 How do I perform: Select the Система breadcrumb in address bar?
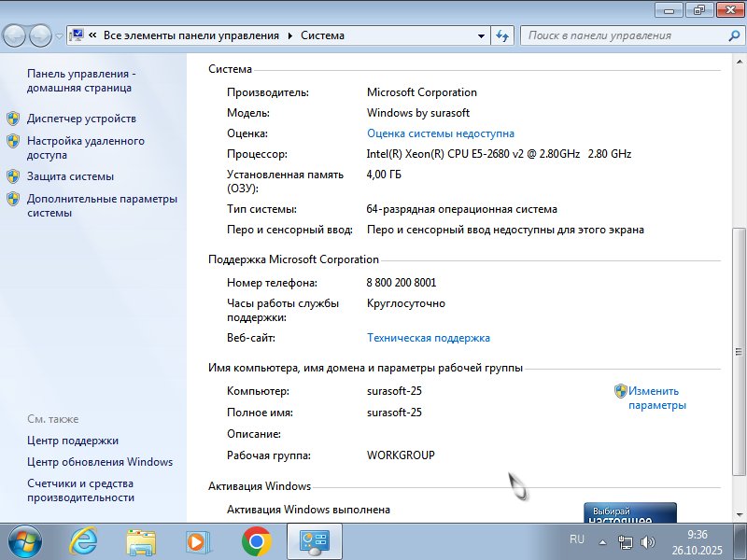point(323,35)
